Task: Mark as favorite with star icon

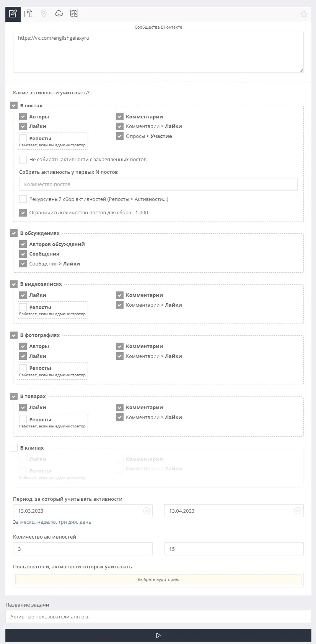Action: pos(304,14)
